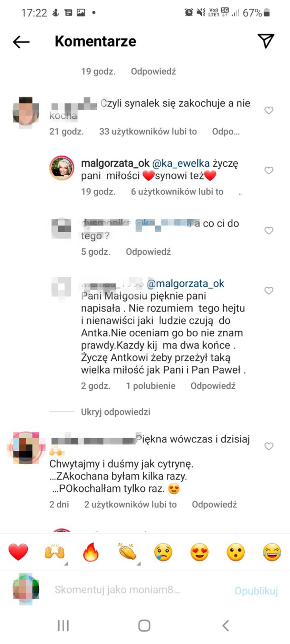Go back using the top-left arrow

[21, 42]
